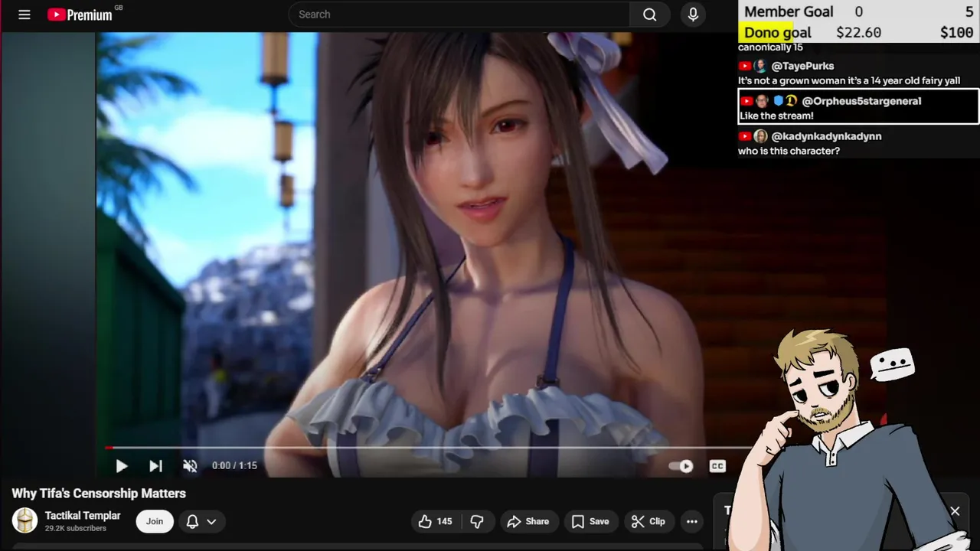Clip the video with scissors
Viewport: 980px width, 551px height.
pos(648,521)
